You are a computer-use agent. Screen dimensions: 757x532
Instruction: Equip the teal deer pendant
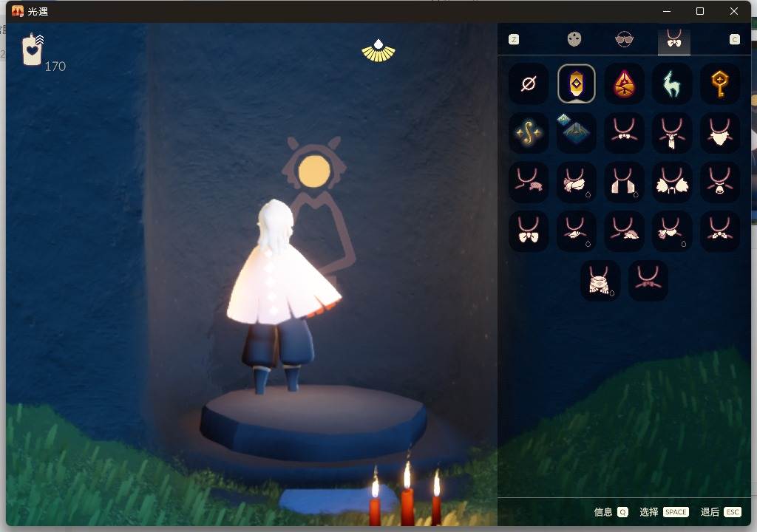coord(671,84)
